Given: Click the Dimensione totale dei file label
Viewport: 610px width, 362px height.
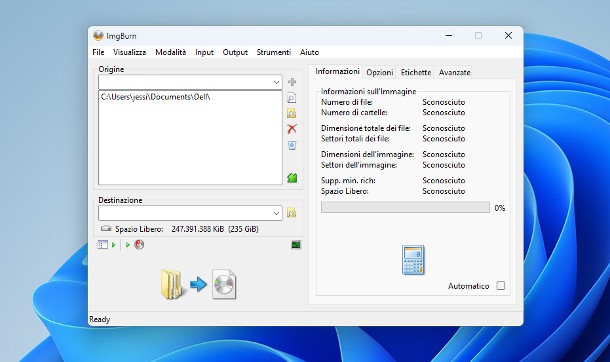Looking at the screenshot, I should click(366, 128).
